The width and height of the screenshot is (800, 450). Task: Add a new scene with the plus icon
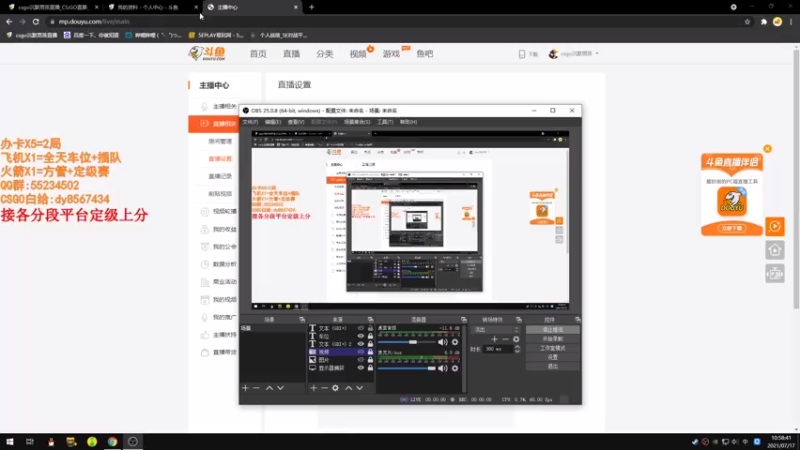click(245, 388)
